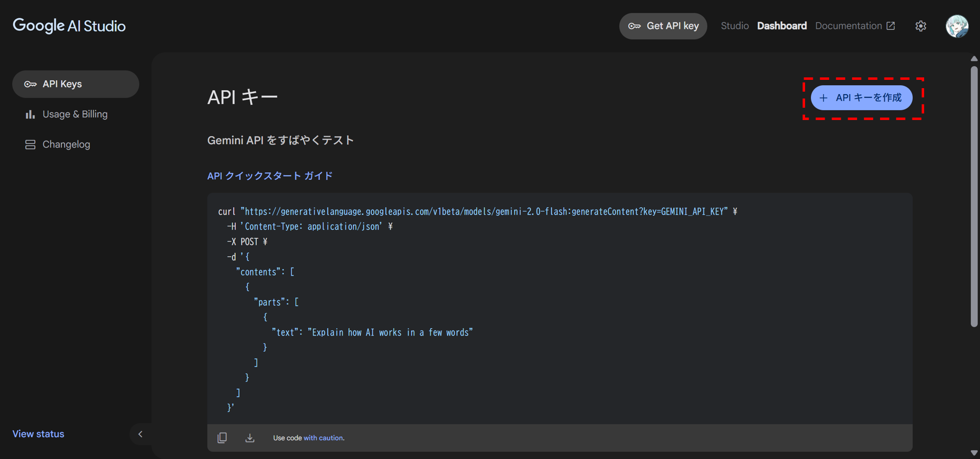980x459 pixels.
Task: Download the curl code snippet
Action: (x=250, y=438)
